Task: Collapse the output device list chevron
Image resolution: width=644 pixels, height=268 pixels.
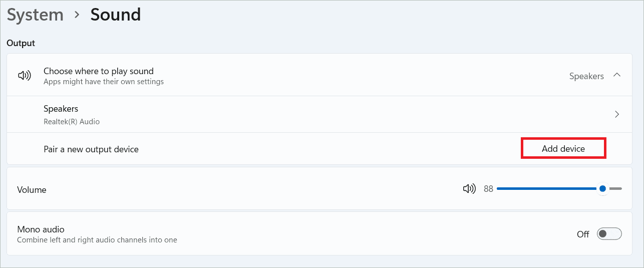Action: point(617,75)
